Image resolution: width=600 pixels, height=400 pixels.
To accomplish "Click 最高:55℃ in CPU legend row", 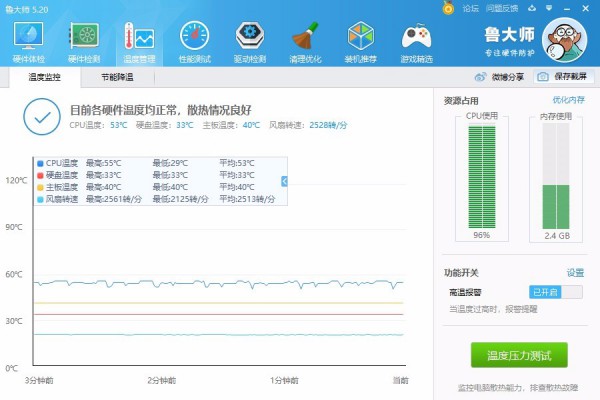I will 103,163.
